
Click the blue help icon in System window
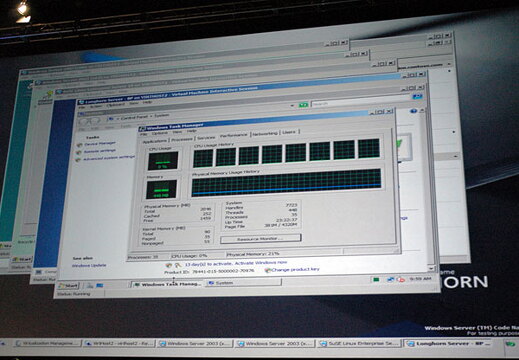tap(414, 111)
